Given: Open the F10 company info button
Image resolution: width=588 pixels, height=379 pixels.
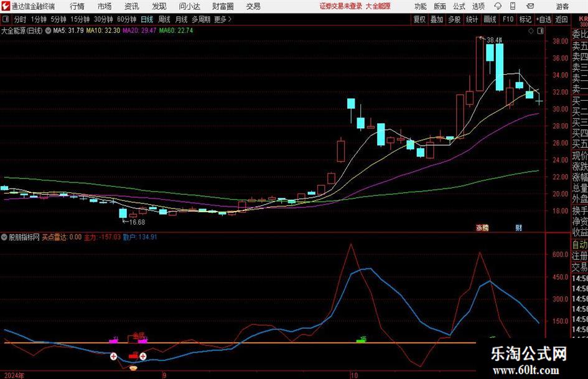Looking at the screenshot, I should click(x=508, y=19).
